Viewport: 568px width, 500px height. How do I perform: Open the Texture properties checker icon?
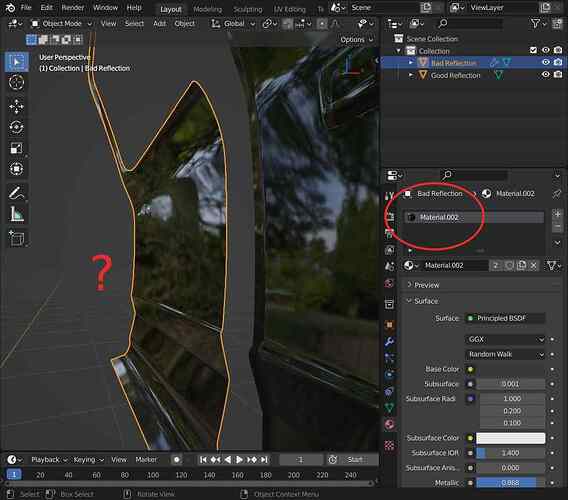[x=389, y=445]
